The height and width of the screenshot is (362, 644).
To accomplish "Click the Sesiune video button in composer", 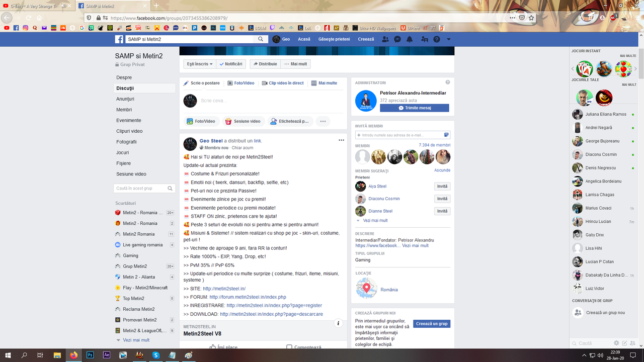I will (x=243, y=121).
